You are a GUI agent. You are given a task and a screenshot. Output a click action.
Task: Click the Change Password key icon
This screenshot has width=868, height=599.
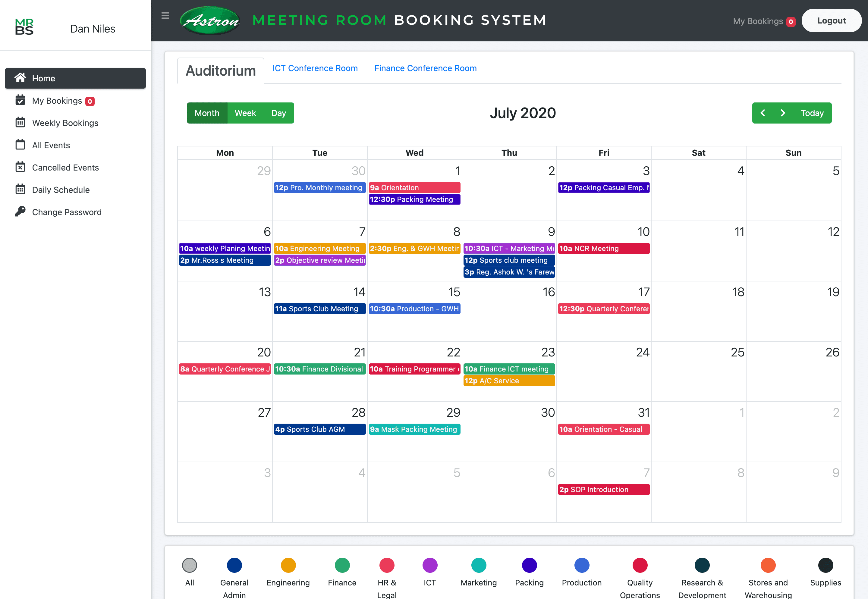coord(20,211)
